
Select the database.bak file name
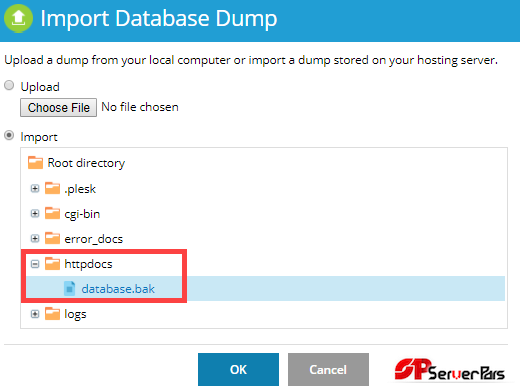tap(118, 289)
